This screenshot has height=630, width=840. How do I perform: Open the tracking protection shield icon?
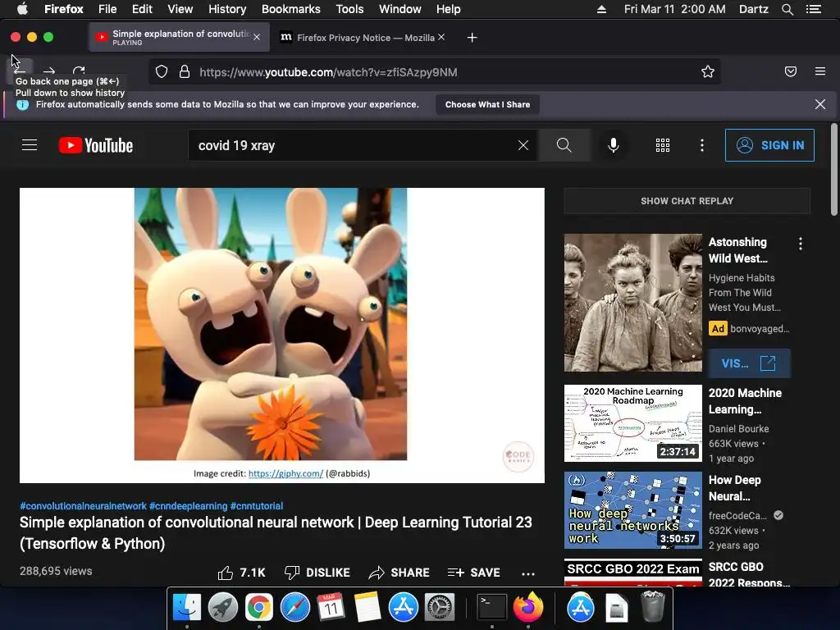coord(162,72)
